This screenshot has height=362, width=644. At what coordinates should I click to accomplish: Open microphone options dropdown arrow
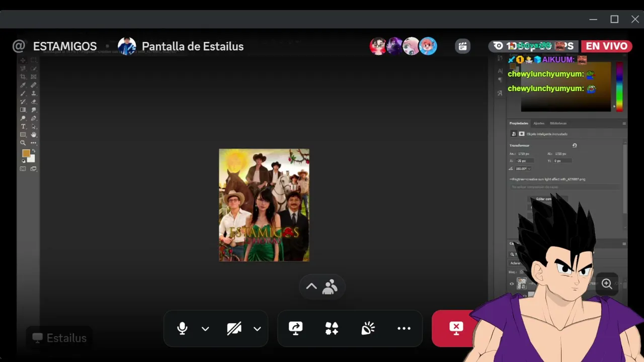[x=205, y=329]
